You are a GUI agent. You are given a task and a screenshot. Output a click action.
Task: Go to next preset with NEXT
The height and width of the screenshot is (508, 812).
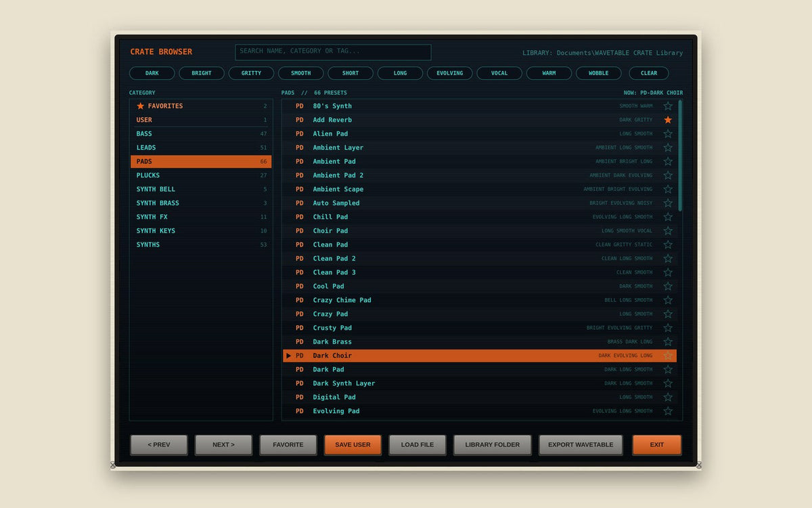click(x=223, y=445)
